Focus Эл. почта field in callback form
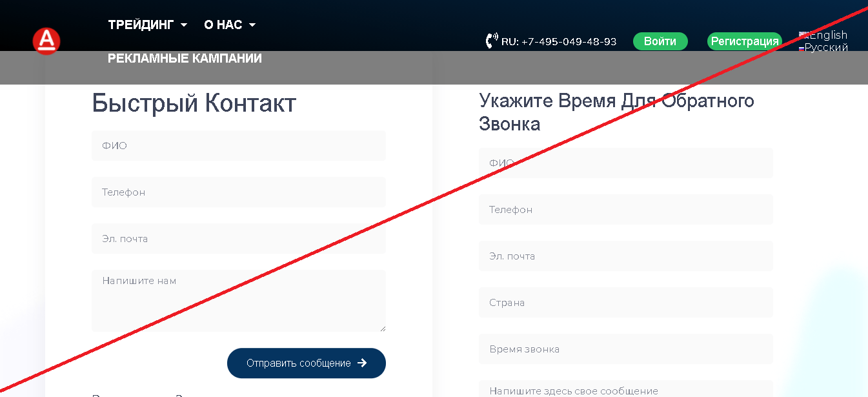868x397 pixels. (626, 256)
